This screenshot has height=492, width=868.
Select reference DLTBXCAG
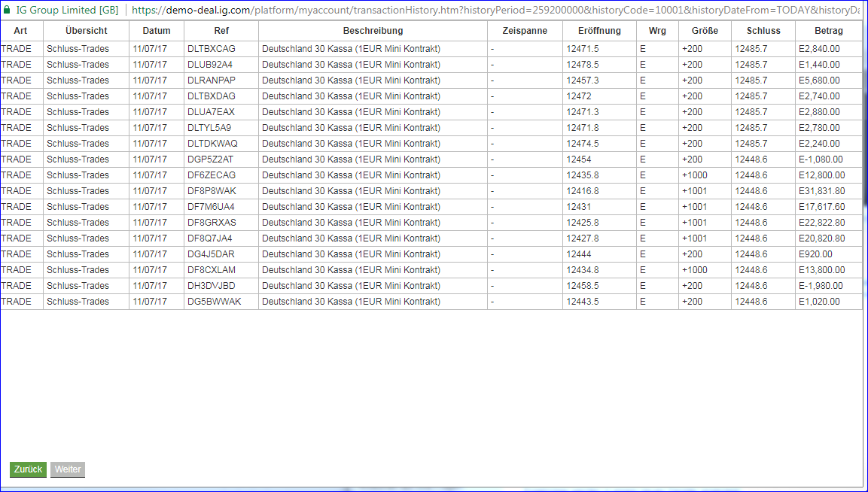point(212,49)
